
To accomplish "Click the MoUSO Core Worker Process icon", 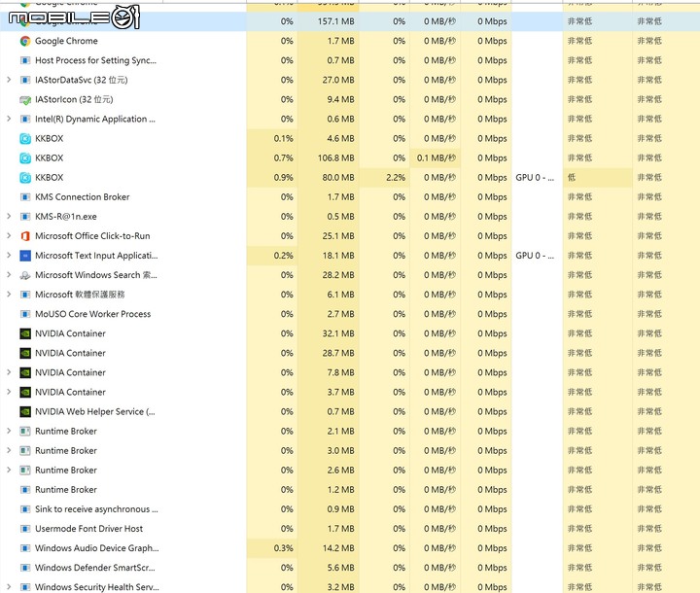I will click(x=25, y=314).
